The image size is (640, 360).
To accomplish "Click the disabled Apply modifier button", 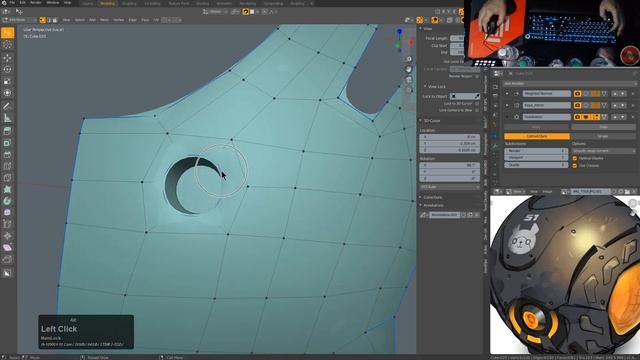I will click(537, 127).
